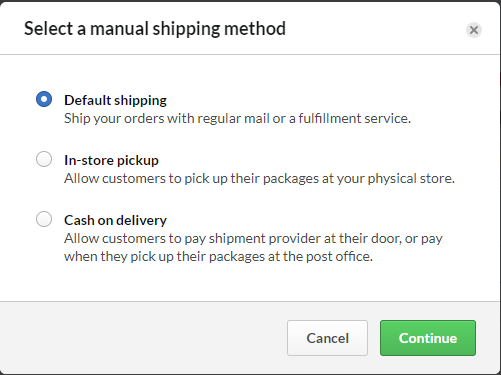Close the shipping method dialog with X
Screen dimensions: 501x375
tap(474, 30)
